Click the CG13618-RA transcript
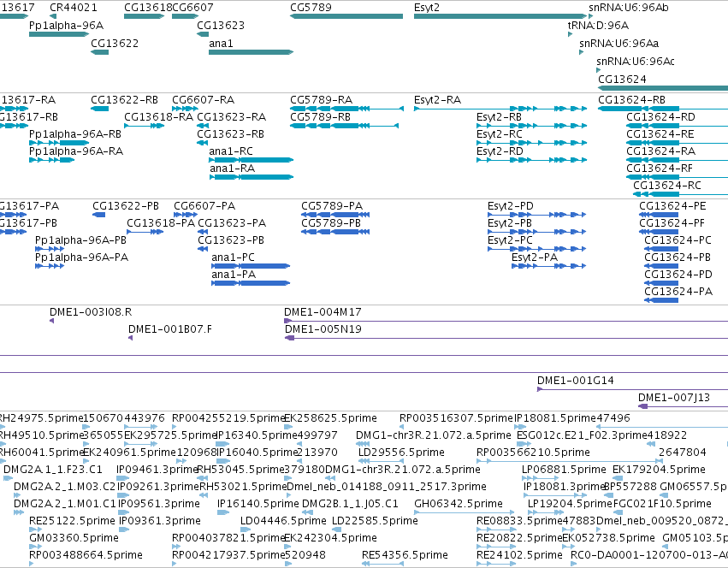Image resolution: width=728 pixels, height=568 pixels. pyautogui.click(x=145, y=126)
